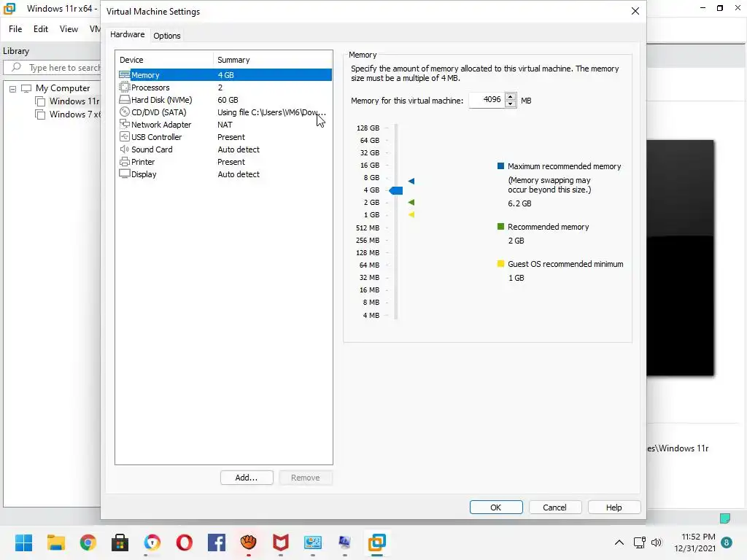Image resolution: width=747 pixels, height=560 pixels.
Task: Click the 'NAT' network adapter summary
Action: (225, 124)
